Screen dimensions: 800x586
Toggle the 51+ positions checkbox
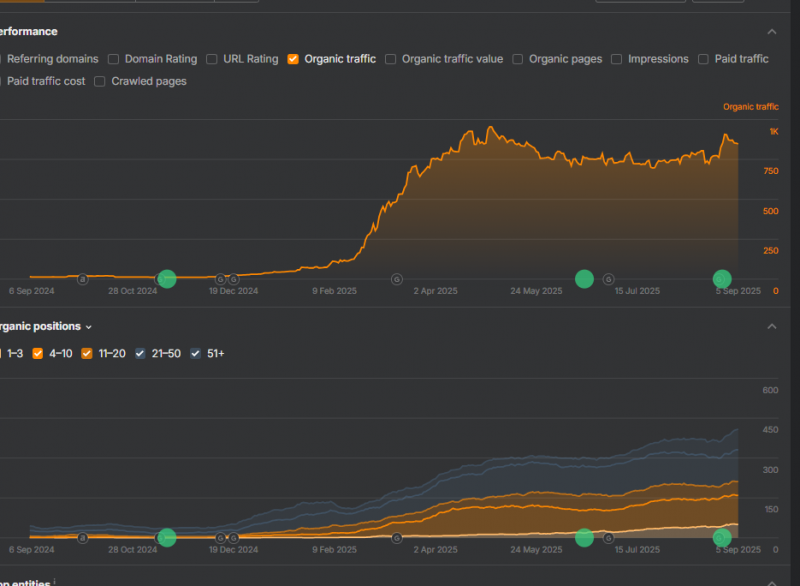[196, 353]
